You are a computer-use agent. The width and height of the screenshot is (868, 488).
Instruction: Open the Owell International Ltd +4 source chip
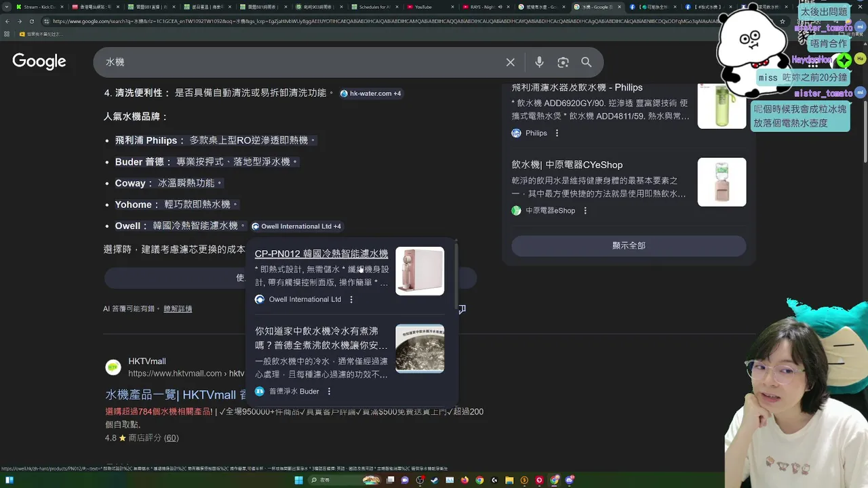pos(296,226)
